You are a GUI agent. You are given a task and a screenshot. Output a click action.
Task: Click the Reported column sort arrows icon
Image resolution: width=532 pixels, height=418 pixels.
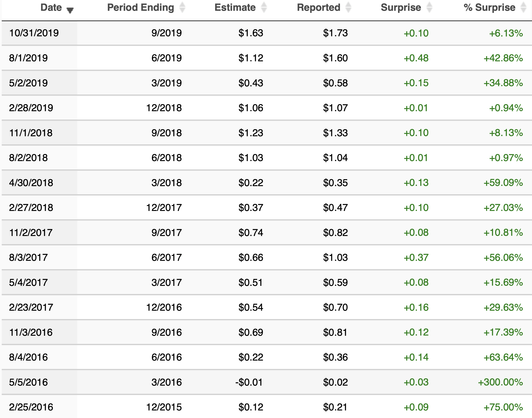[x=348, y=7]
